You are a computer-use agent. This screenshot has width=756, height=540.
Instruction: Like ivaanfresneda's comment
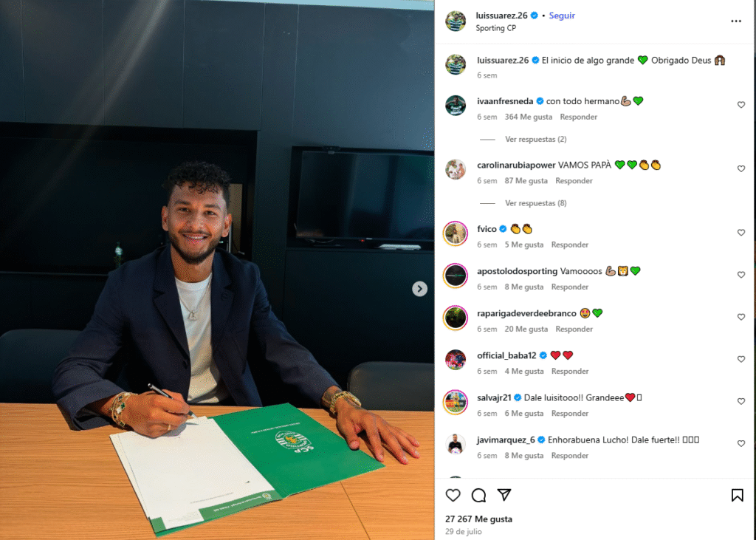click(741, 105)
